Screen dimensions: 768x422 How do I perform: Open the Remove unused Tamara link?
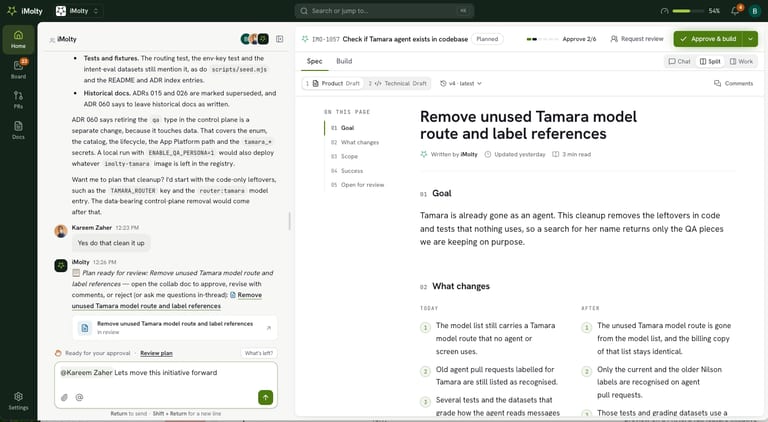pos(167,301)
